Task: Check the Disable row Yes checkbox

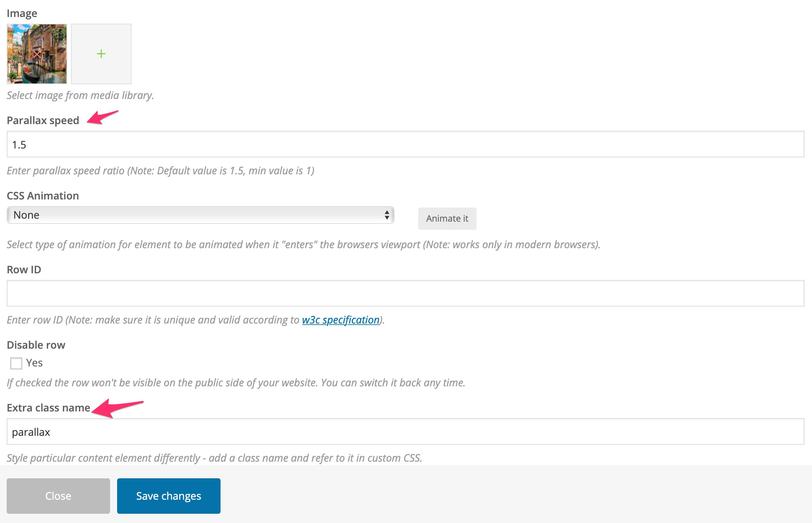Action: click(16, 363)
